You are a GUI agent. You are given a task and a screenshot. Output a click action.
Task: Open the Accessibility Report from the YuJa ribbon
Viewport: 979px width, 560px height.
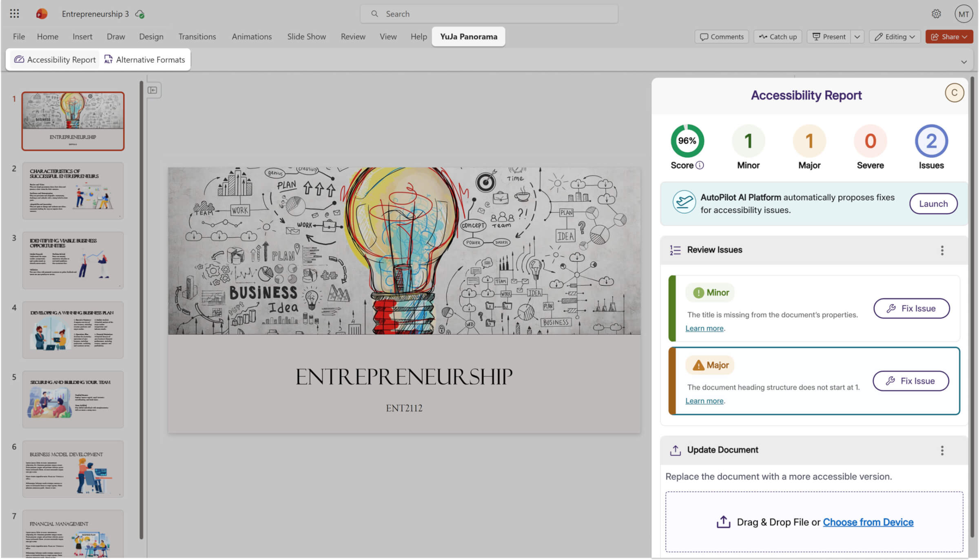tap(54, 60)
